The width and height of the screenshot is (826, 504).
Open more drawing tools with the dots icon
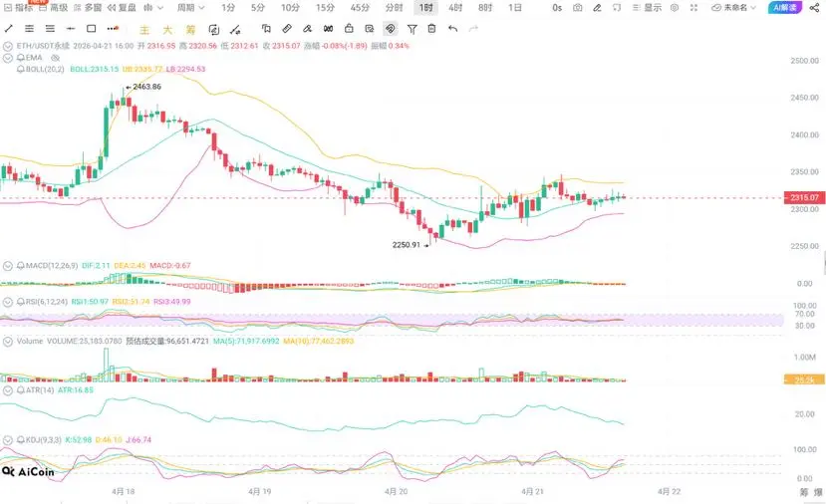point(113,29)
